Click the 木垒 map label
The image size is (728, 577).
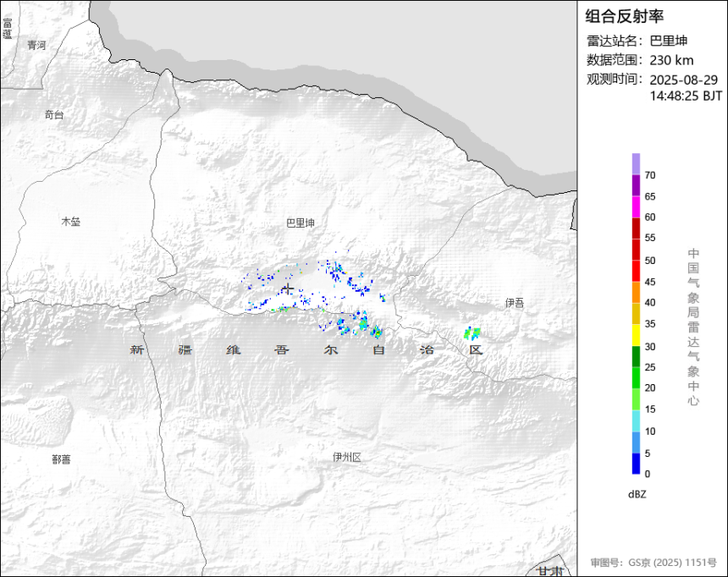click(x=71, y=222)
